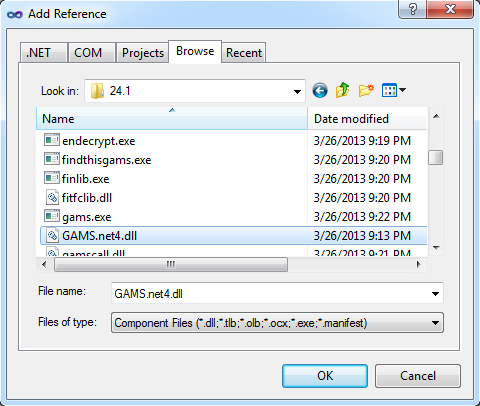Navigate up one folder level
Viewport: 480px width, 406px height.
pos(343,90)
